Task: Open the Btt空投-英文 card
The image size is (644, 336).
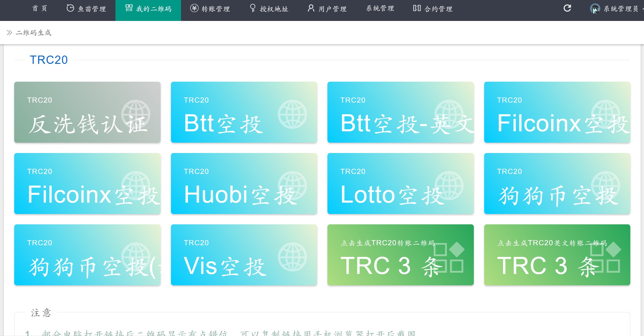Action: tap(400, 112)
